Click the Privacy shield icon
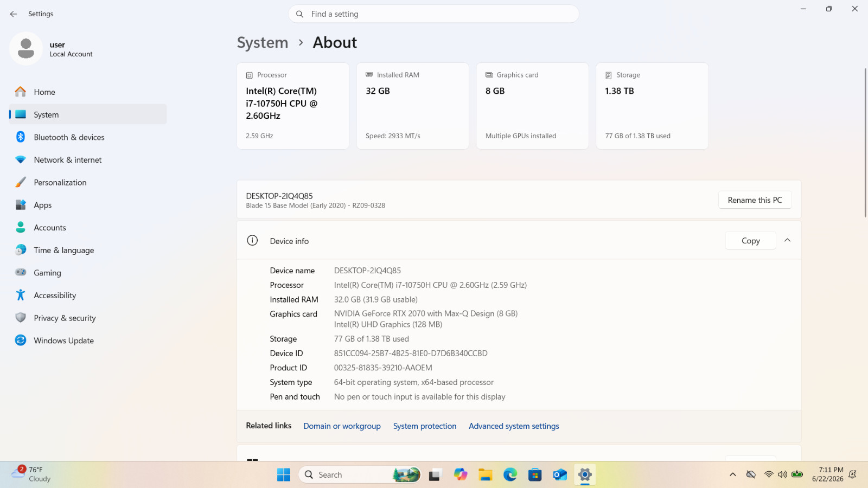 tap(21, 318)
